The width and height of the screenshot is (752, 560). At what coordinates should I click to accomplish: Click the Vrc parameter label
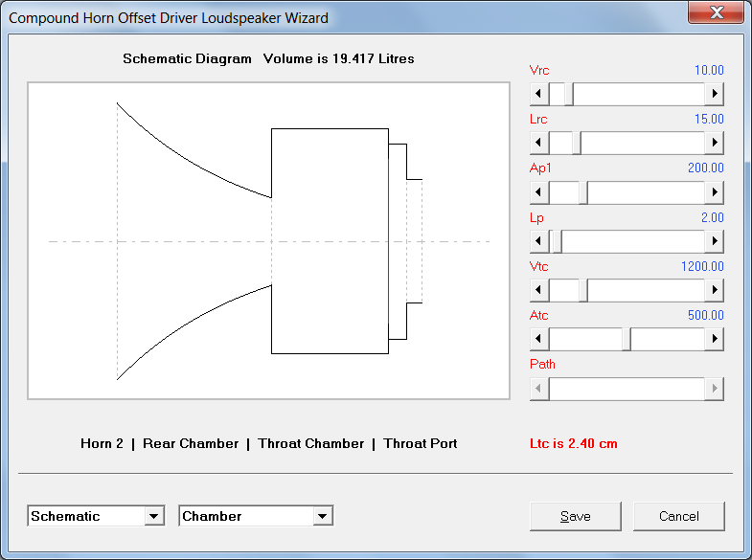pos(539,70)
